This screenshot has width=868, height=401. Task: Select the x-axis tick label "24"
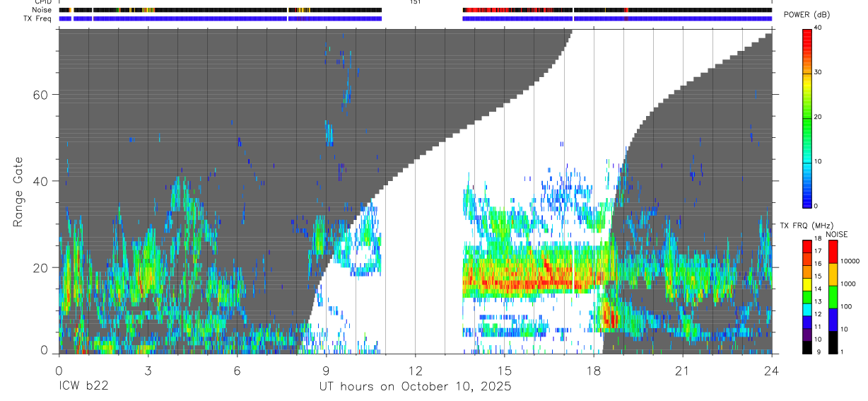(x=771, y=371)
